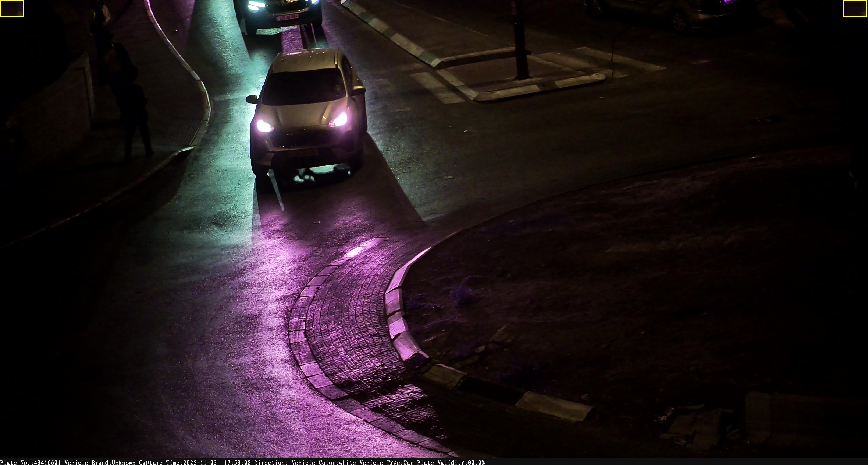This screenshot has width=868, height=465.
Task: Click the Plate No. 43416601 text
Action: [x=30, y=462]
